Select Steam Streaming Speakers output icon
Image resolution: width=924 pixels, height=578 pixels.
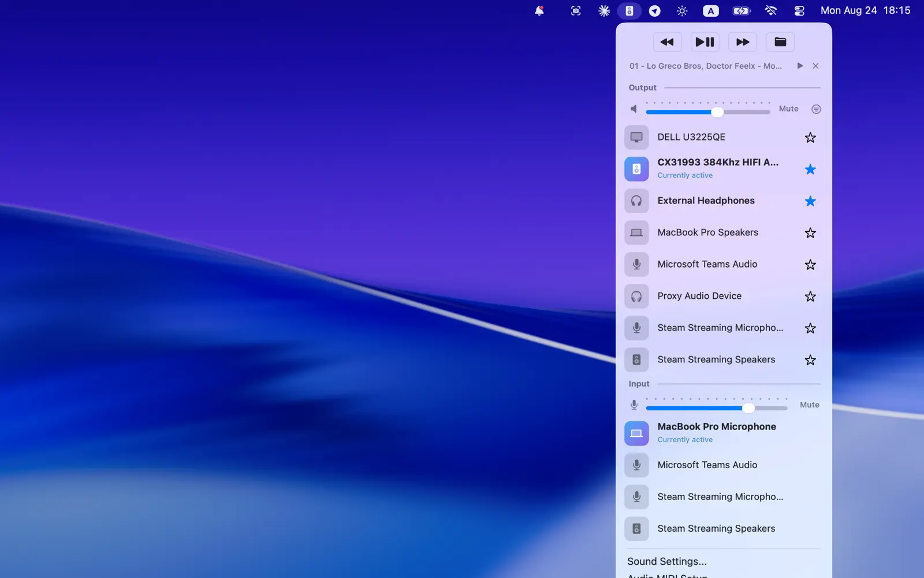[636, 360]
